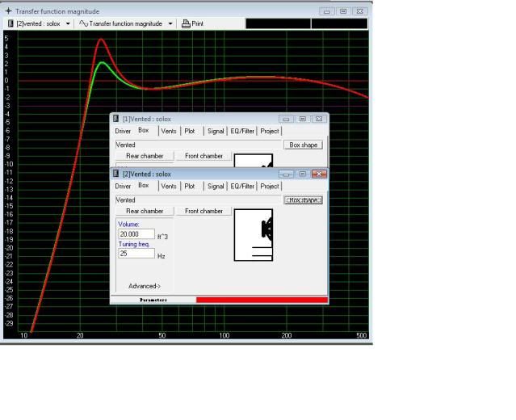Image resolution: width=516 pixels, height=420 pixels.
Task: Open Signal tab in [1]Vented window
Action: coord(216,131)
